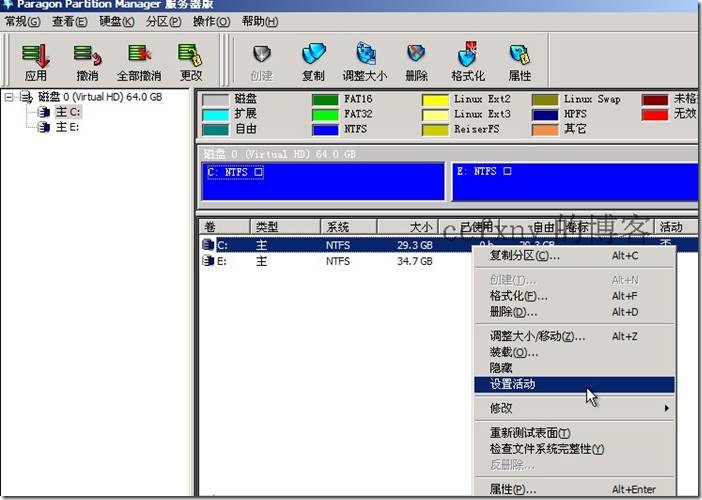Image resolution: width=702 pixels, height=500 pixels.
Task: Click the 其它 orange legend swatch
Action: [545, 130]
